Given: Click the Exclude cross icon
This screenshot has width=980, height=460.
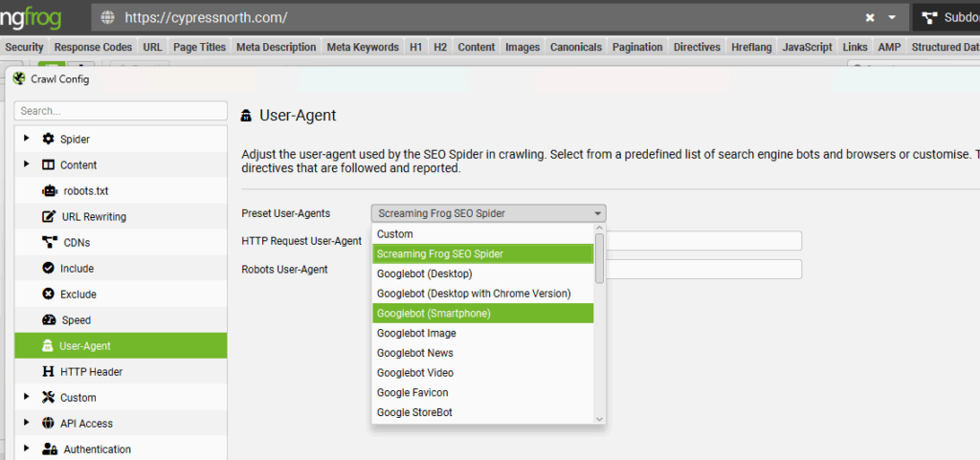Looking at the screenshot, I should click(48, 294).
